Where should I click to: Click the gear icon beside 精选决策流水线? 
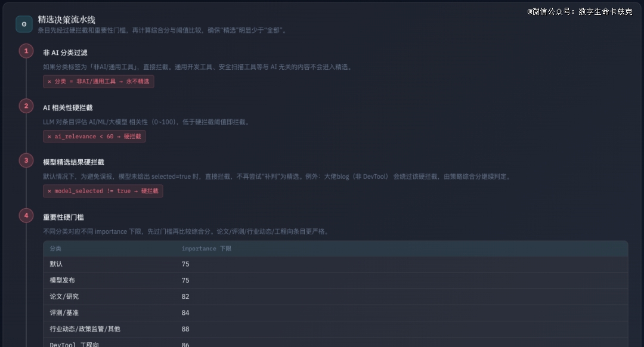(24, 24)
